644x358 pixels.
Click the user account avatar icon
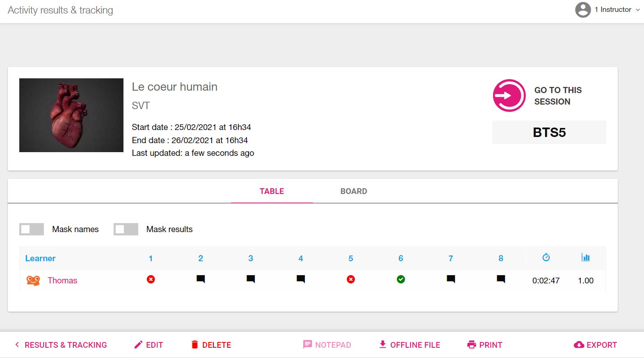[x=583, y=10]
